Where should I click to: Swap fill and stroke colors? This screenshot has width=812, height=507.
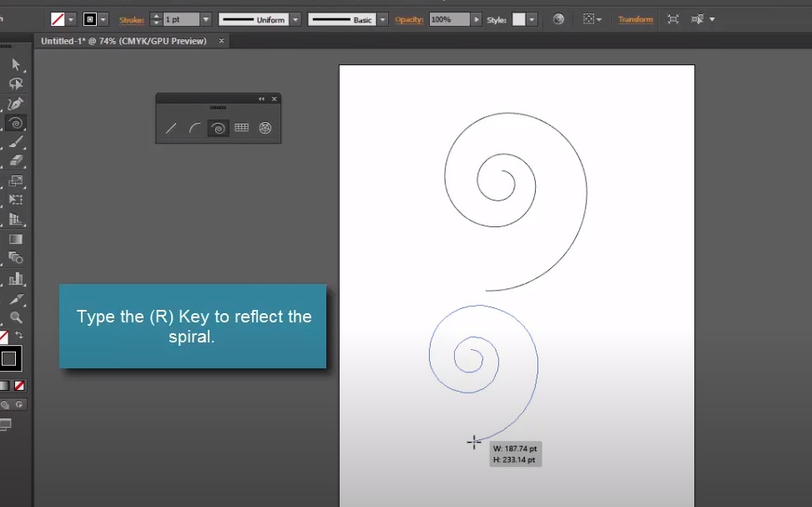pyautogui.click(x=19, y=335)
